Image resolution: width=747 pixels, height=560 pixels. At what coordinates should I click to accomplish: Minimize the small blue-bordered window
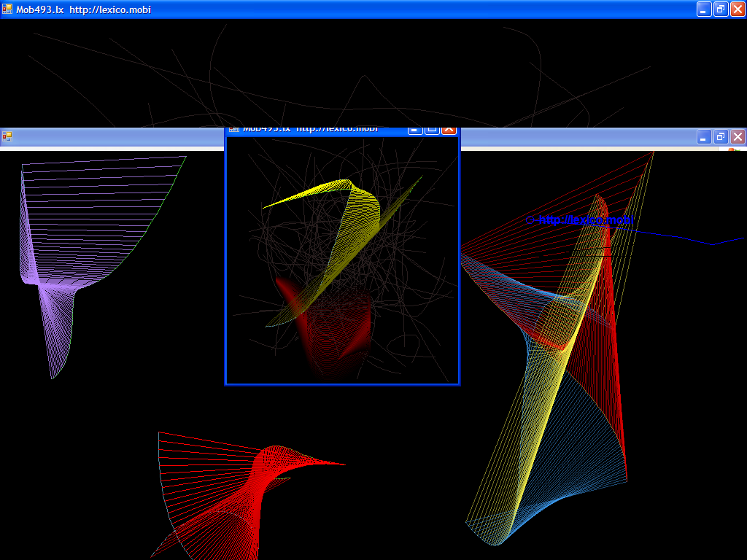click(415, 130)
